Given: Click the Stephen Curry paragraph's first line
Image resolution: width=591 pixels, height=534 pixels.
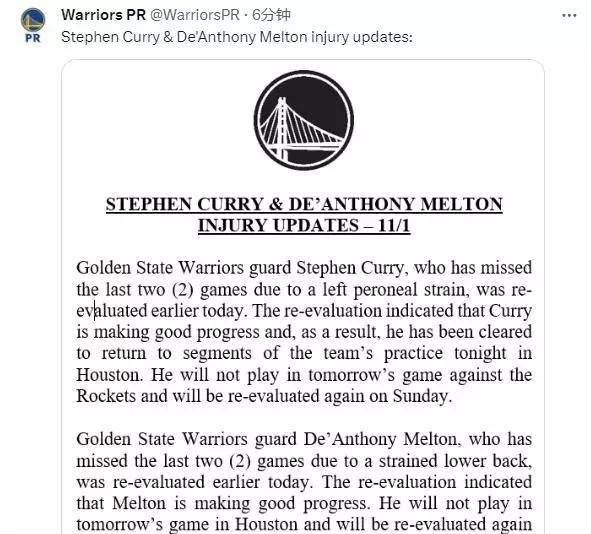Looking at the screenshot, I should (x=304, y=268).
